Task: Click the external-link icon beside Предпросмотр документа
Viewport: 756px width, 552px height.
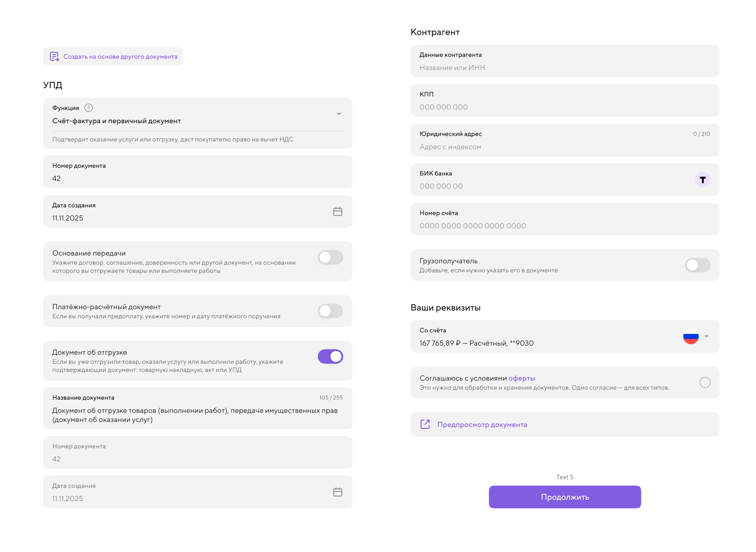Action: tap(425, 424)
